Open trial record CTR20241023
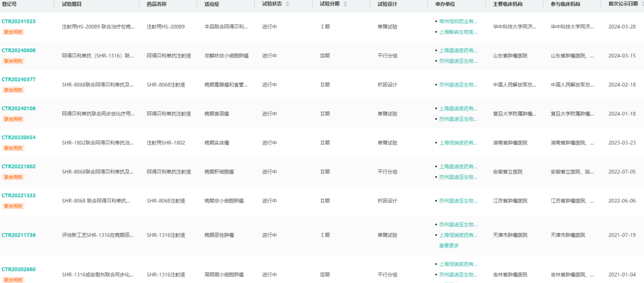 click(x=19, y=21)
